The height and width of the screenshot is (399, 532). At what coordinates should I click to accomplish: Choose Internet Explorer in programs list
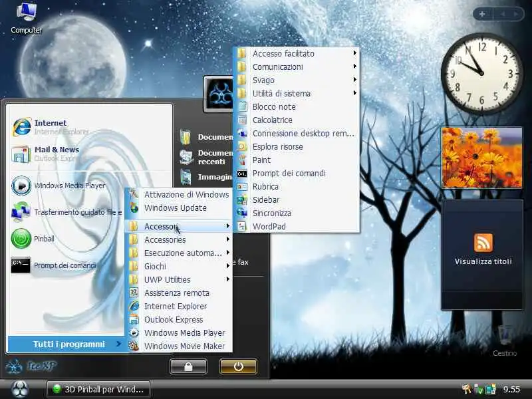(179, 306)
